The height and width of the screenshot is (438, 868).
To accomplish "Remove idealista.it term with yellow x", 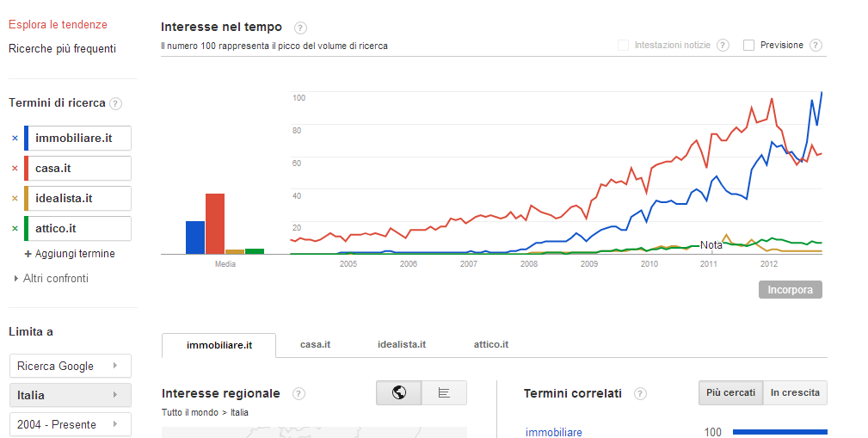I will point(15,198).
